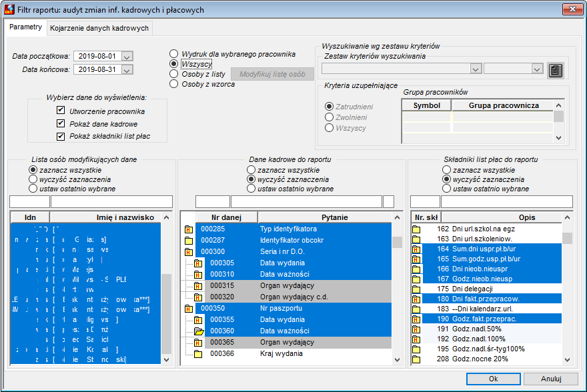Switch to Kojarzenie danych kadrowych tab
Viewport: 587px width, 392px height.
pyautogui.click(x=99, y=28)
